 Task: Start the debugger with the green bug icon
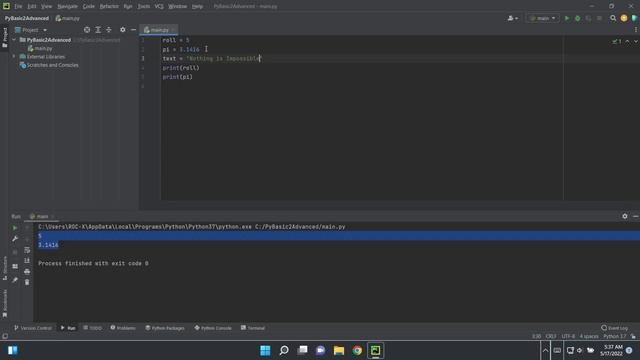point(578,18)
